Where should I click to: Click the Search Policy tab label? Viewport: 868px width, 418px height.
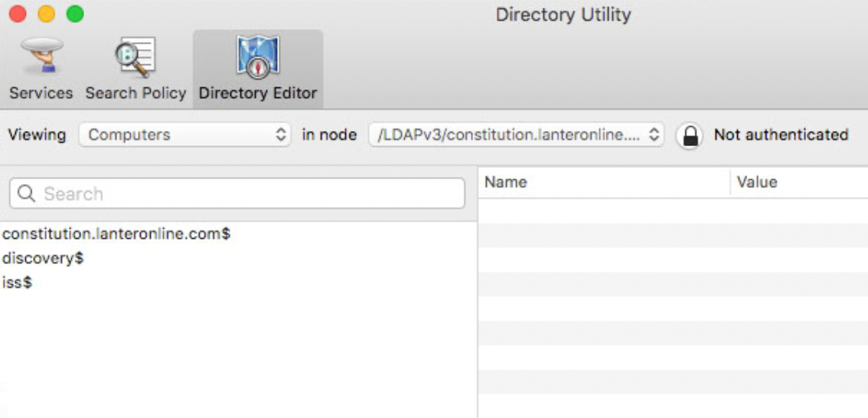click(x=135, y=93)
